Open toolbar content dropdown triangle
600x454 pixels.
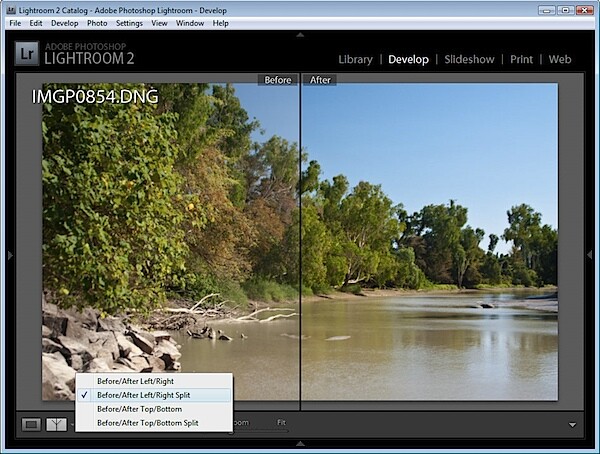click(572, 425)
